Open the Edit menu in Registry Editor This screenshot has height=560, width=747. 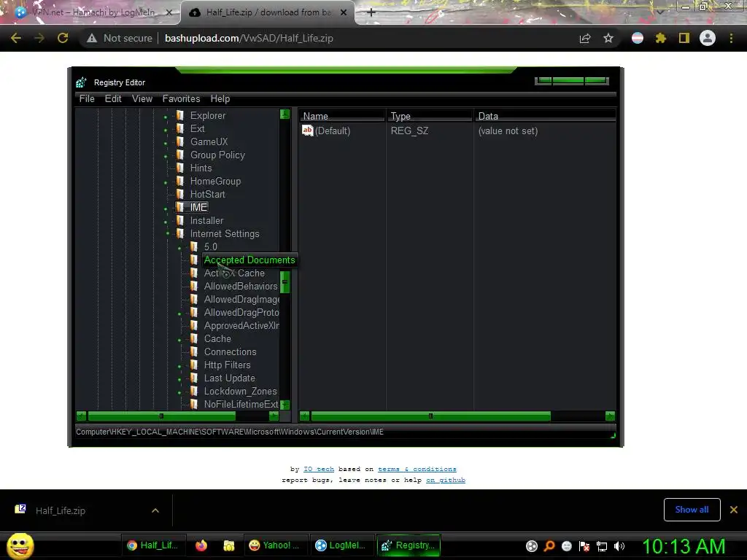[x=113, y=98]
